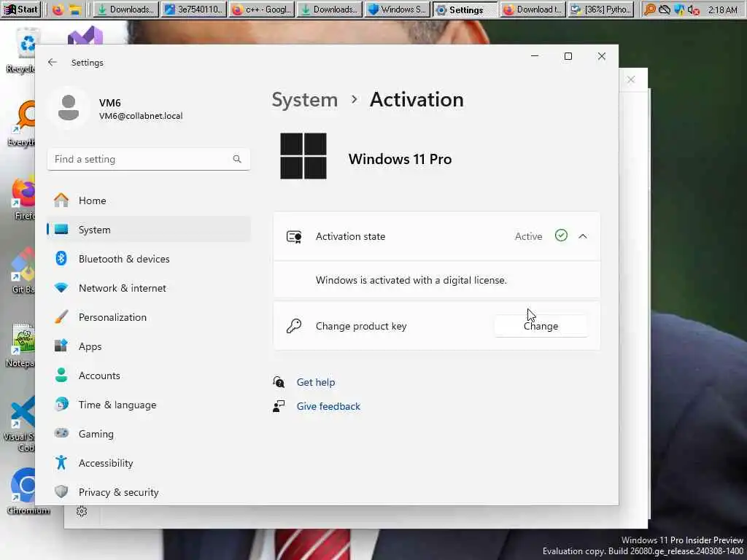Image resolution: width=747 pixels, height=560 pixels.
Task: Click the gear icon in the background window
Action: pyautogui.click(x=82, y=511)
